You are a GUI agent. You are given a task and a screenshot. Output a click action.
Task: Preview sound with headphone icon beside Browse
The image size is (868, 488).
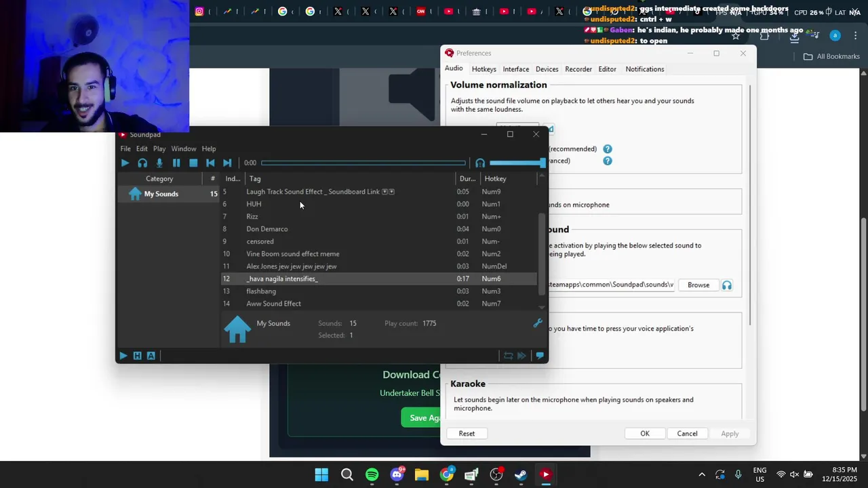727,285
